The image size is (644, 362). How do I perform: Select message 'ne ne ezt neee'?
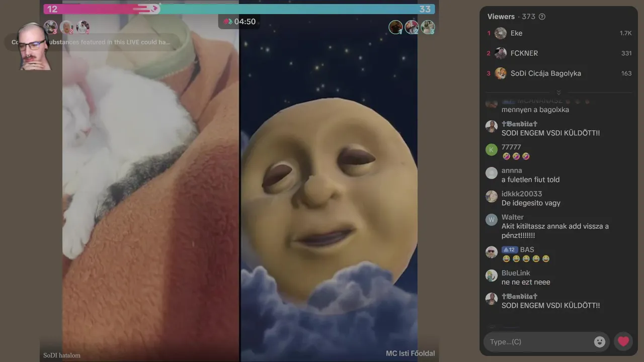point(526,282)
